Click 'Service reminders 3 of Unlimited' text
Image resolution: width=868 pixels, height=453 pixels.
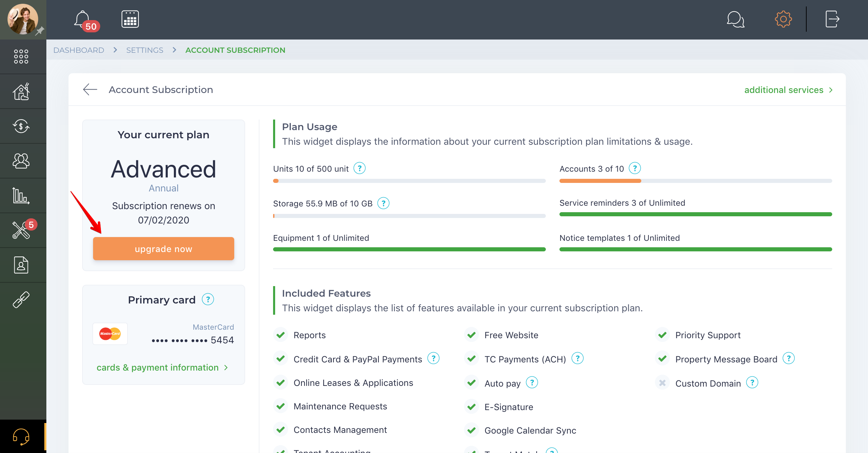pos(622,203)
